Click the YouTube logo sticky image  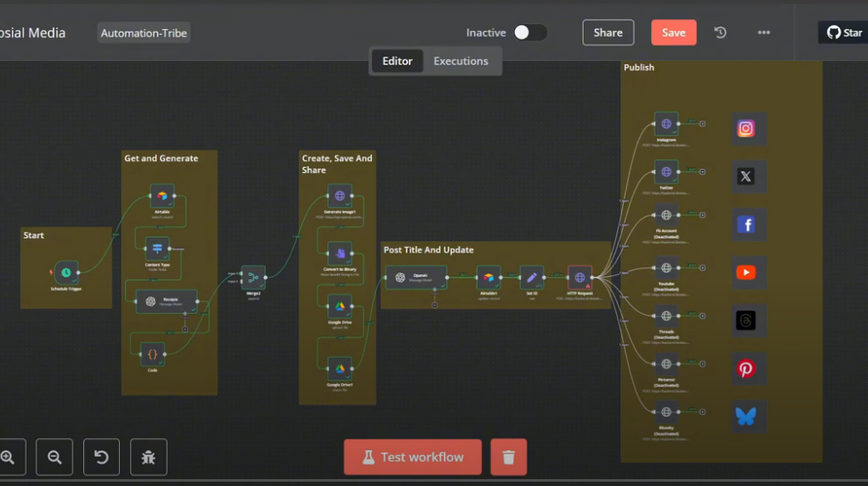745,273
